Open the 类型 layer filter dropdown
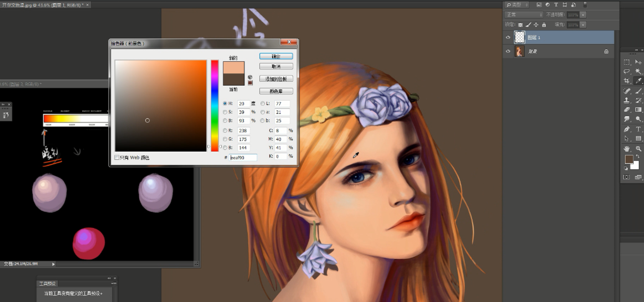The width and height of the screenshot is (644, 302). [x=517, y=5]
